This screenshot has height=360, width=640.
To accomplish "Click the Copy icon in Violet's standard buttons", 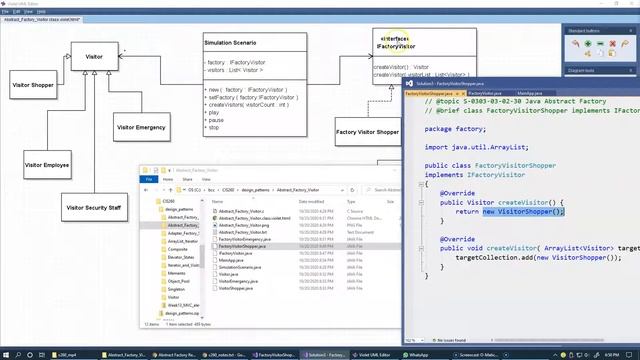I will (600, 53).
